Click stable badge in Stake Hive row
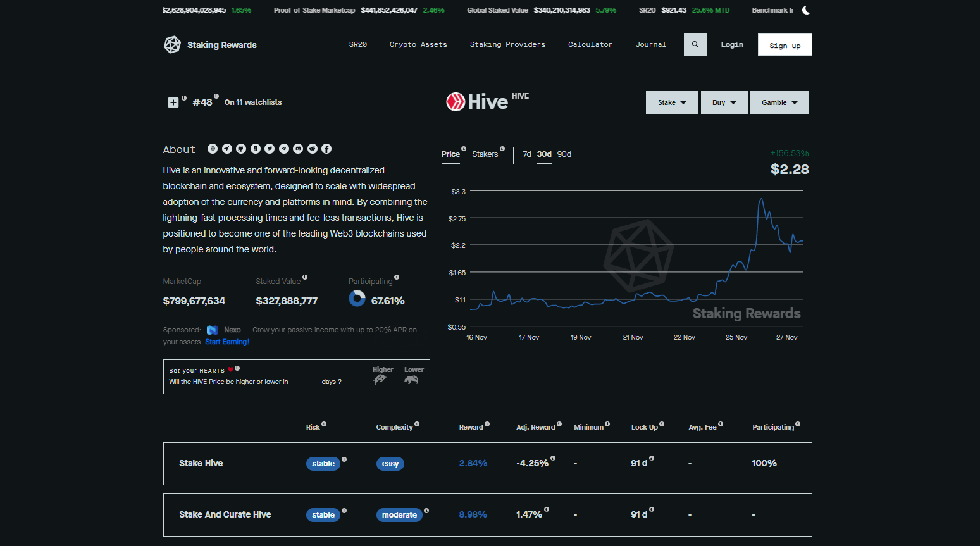 323,464
